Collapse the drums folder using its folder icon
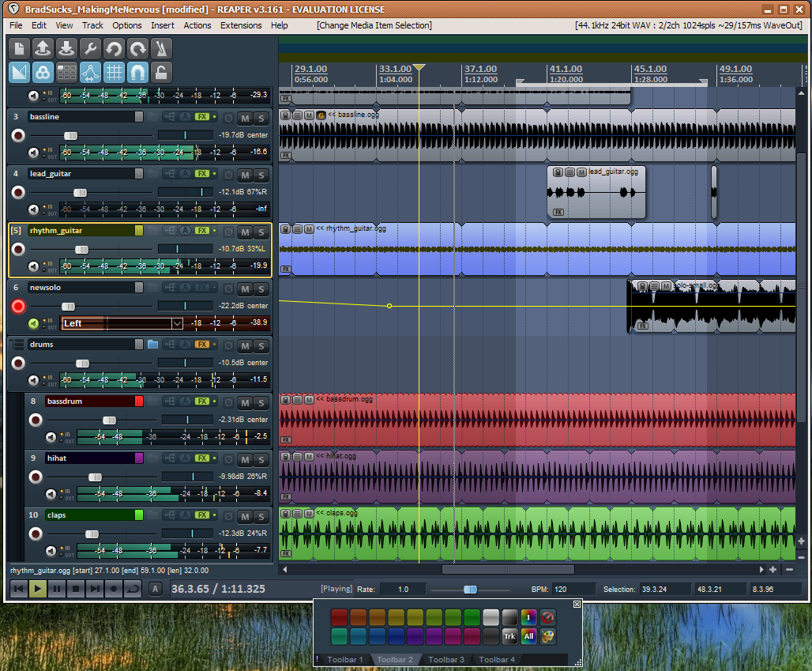812x671 pixels. pyautogui.click(x=152, y=344)
